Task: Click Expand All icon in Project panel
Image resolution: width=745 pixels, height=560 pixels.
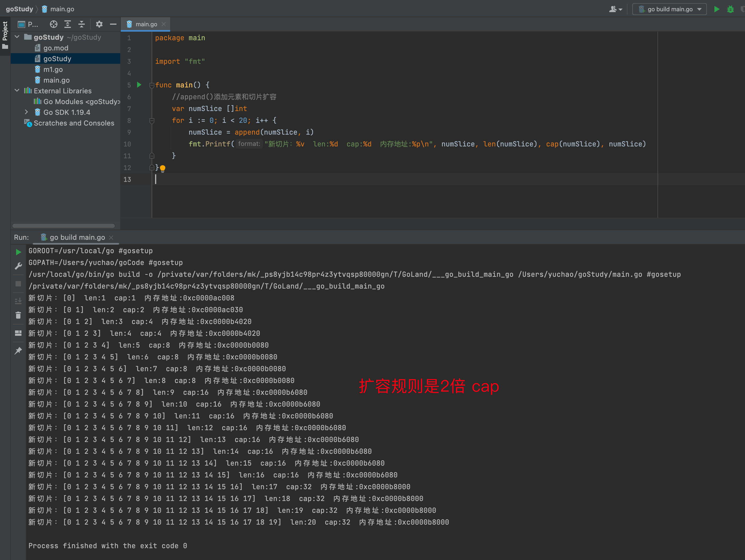Action: coord(68,24)
